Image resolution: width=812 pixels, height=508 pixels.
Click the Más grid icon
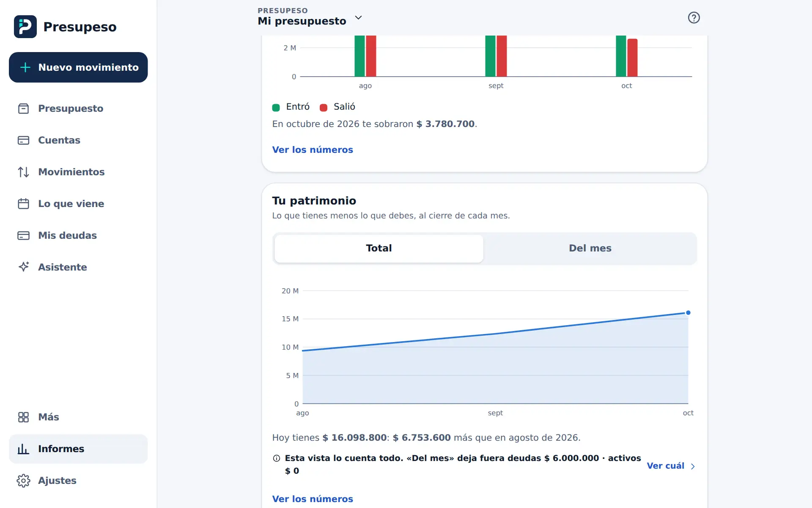click(24, 417)
